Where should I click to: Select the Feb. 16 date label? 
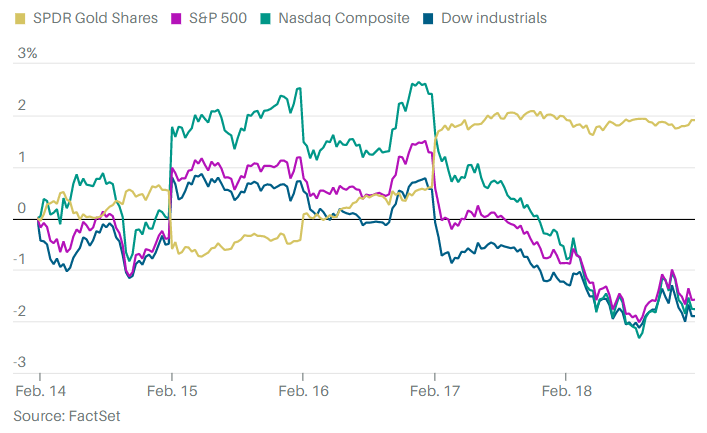click(x=302, y=390)
